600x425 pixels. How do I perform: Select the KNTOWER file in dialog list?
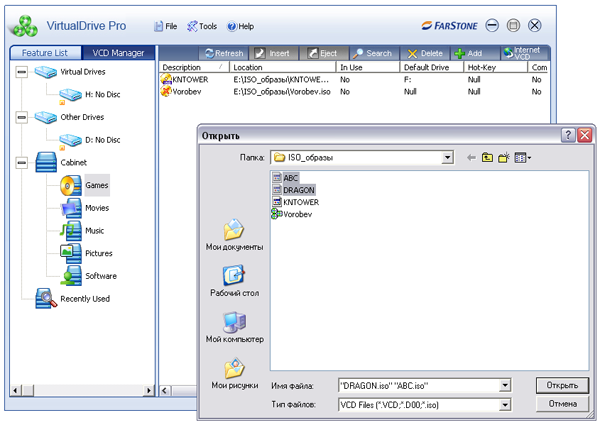[x=300, y=202]
